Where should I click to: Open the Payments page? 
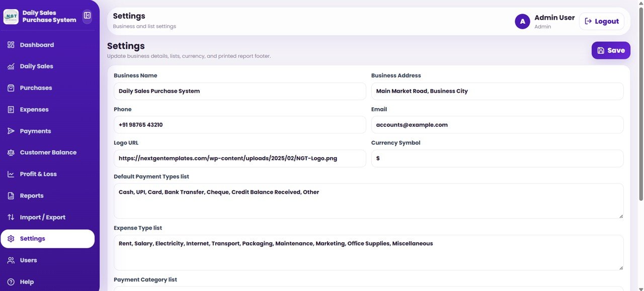coord(47,131)
